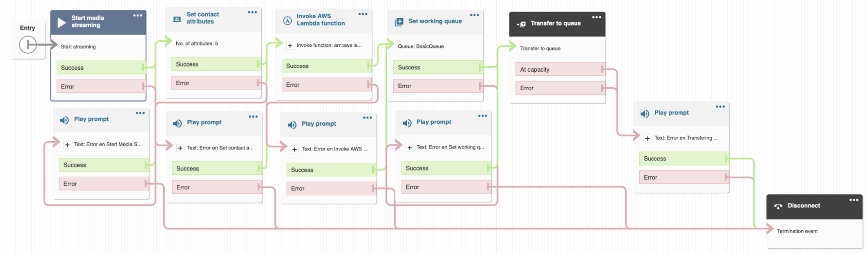Open options menu of Set working queue block
868x253 pixels.
coord(475,15)
